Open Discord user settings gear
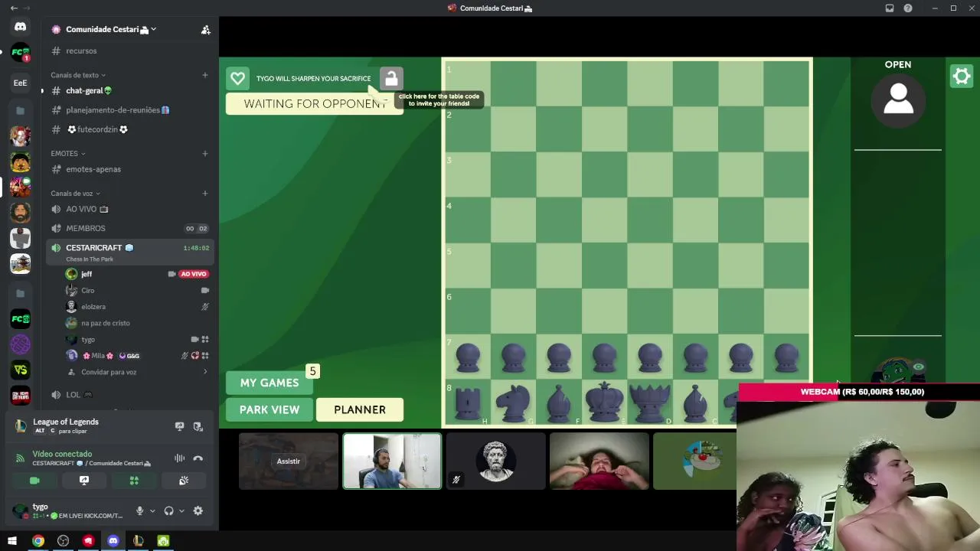The height and width of the screenshot is (551, 980). 198,510
